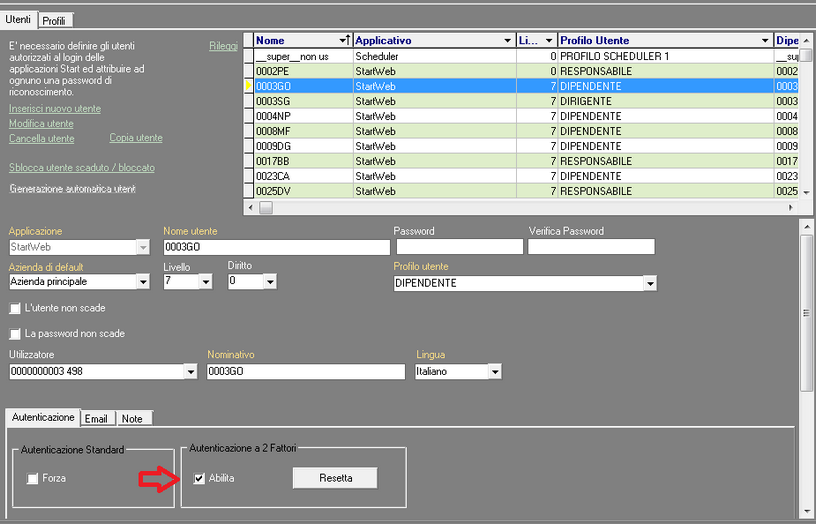816x524 pixels.
Task: Toggle the L'utente non scade checkbox
Action: click(15, 309)
